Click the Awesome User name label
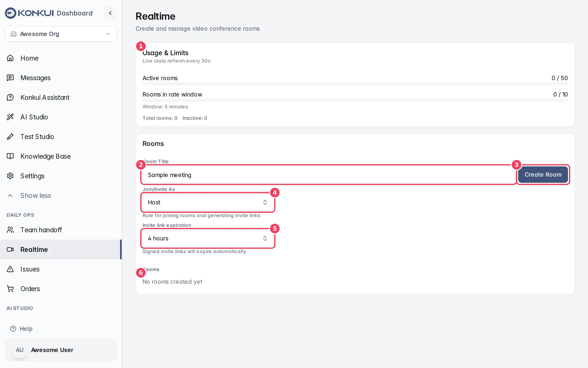This screenshot has height=368, width=588. pos(52,350)
